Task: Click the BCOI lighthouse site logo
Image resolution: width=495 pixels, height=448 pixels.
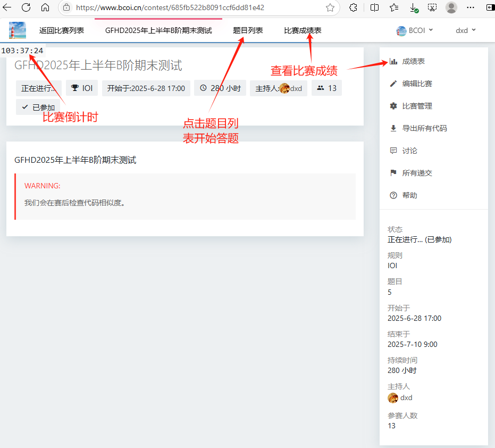Action: [18, 30]
